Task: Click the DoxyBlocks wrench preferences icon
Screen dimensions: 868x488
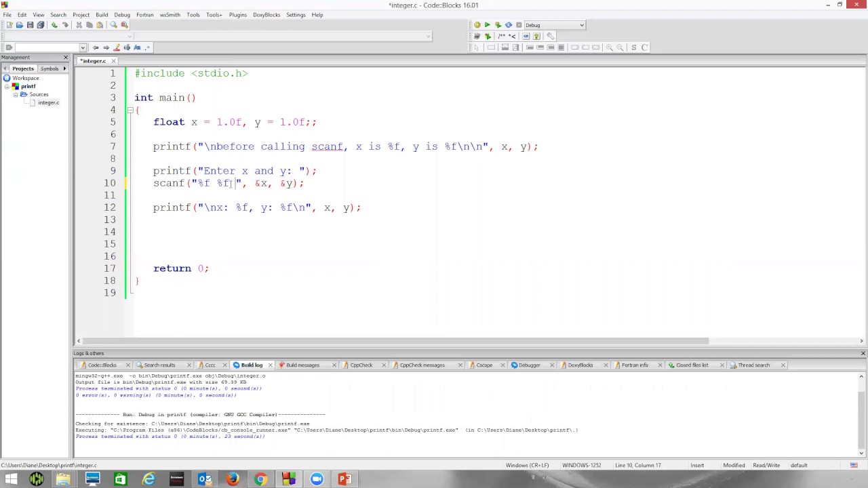Action: [x=550, y=36]
